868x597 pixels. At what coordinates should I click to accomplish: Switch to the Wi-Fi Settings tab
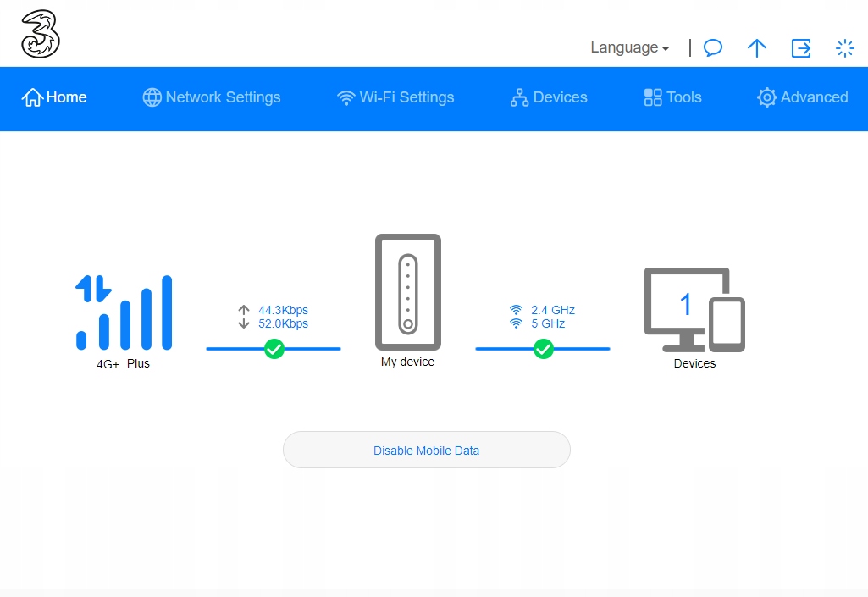tap(395, 97)
